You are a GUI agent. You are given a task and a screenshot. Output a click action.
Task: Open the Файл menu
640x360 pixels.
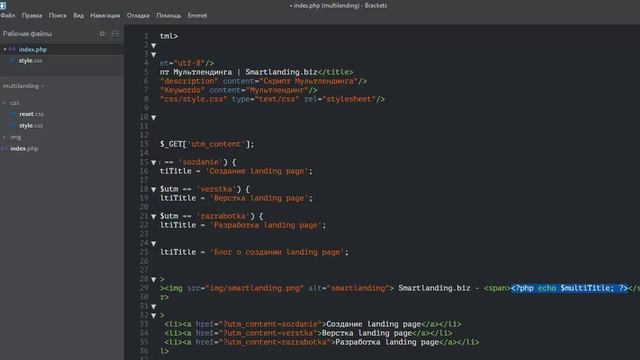7,16
